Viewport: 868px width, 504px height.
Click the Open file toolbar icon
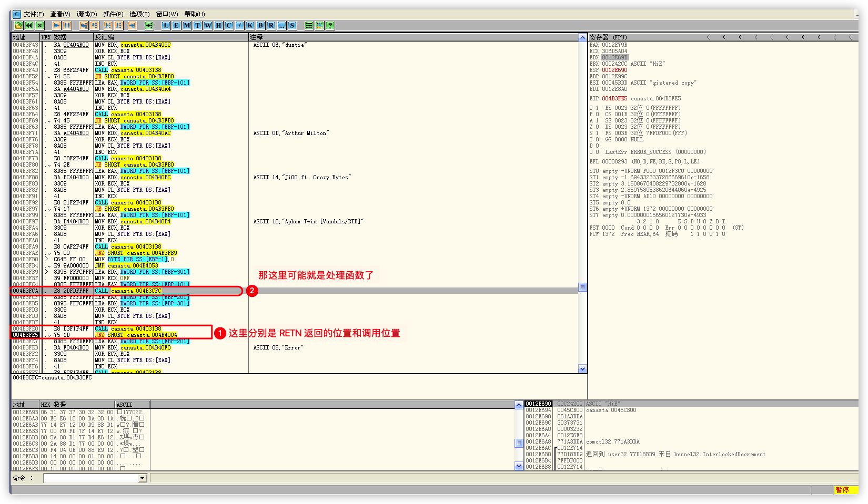[x=18, y=25]
